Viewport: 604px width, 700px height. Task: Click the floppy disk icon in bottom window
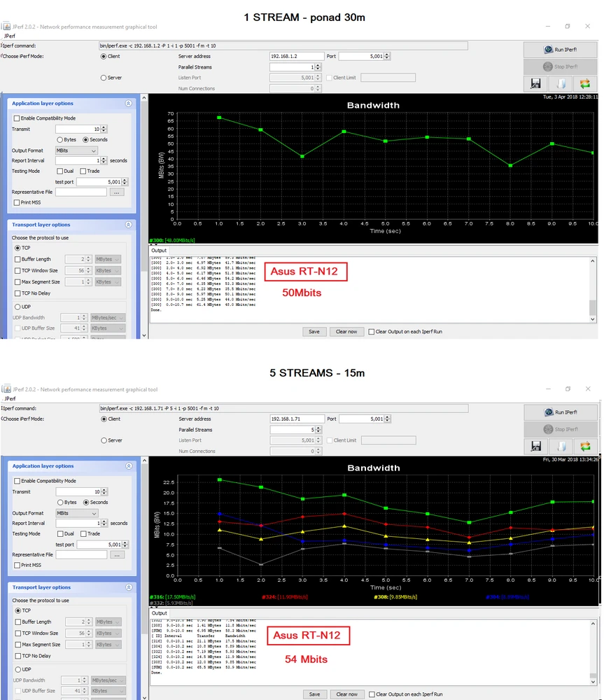pos(536,446)
